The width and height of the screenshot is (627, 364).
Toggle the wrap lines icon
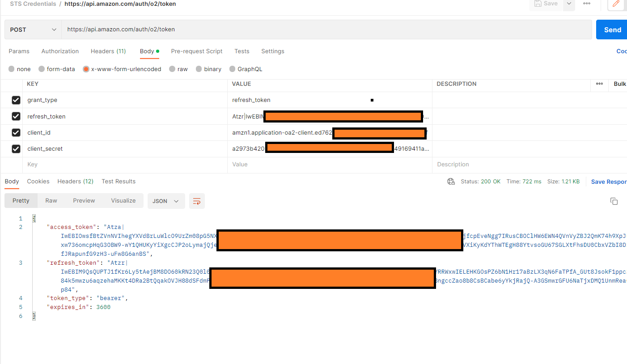click(197, 201)
